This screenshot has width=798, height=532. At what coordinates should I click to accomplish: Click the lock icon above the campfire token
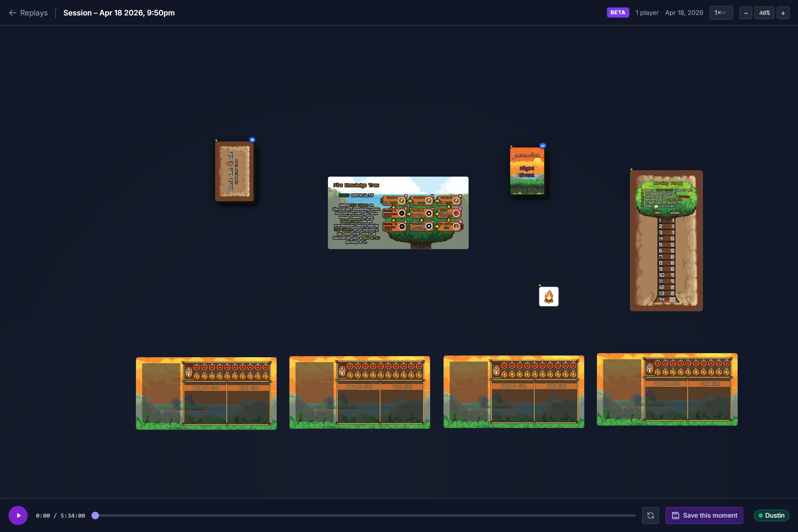pos(540,285)
